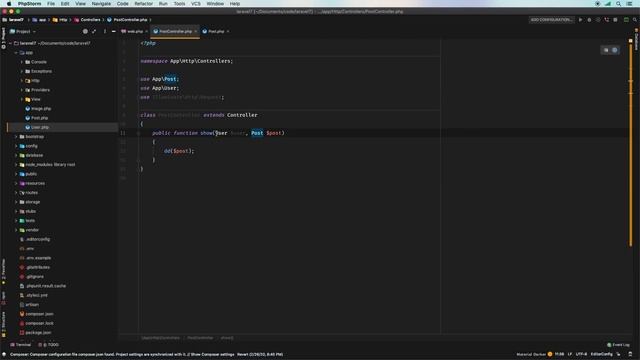This screenshot has width=640, height=360.
Task: Click the gutter icon on line 11
Action: pyautogui.click(x=138, y=133)
